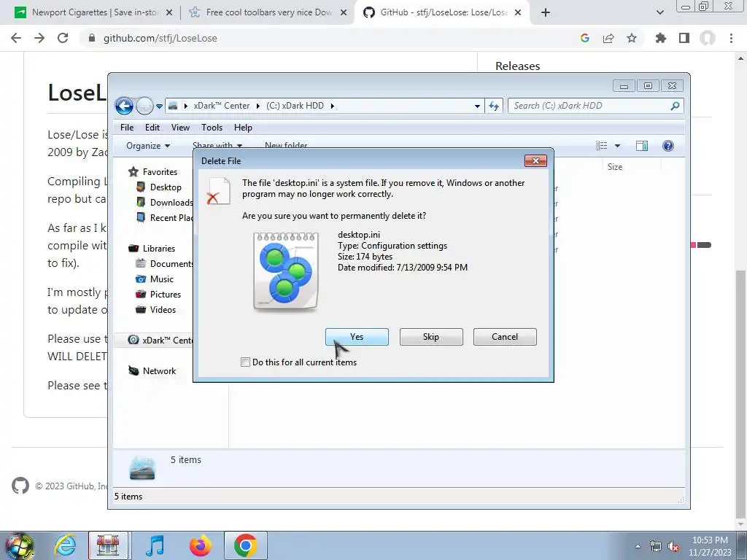Cancel the Delete File dialog
The width and height of the screenshot is (747, 560).
[x=505, y=337]
